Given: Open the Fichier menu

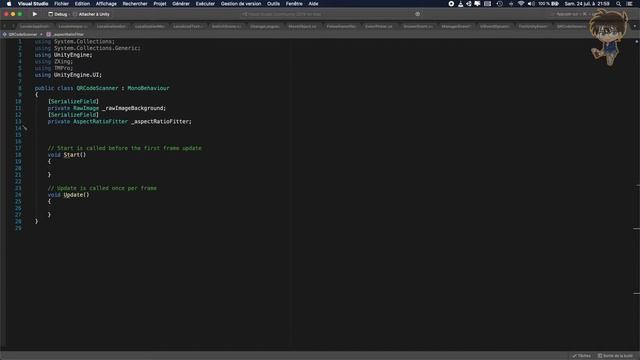Looking at the screenshot, I should pyautogui.click(x=61, y=4).
